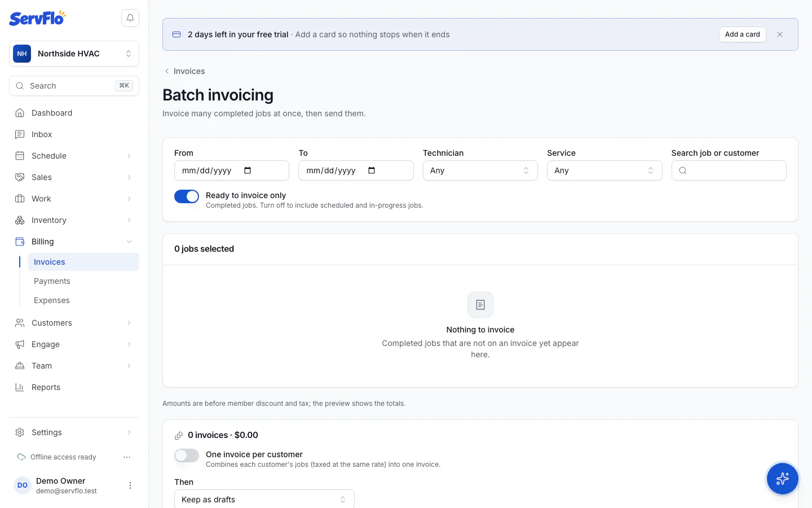Expand the Settings menu
The width and height of the screenshot is (812, 508).
[x=74, y=432]
